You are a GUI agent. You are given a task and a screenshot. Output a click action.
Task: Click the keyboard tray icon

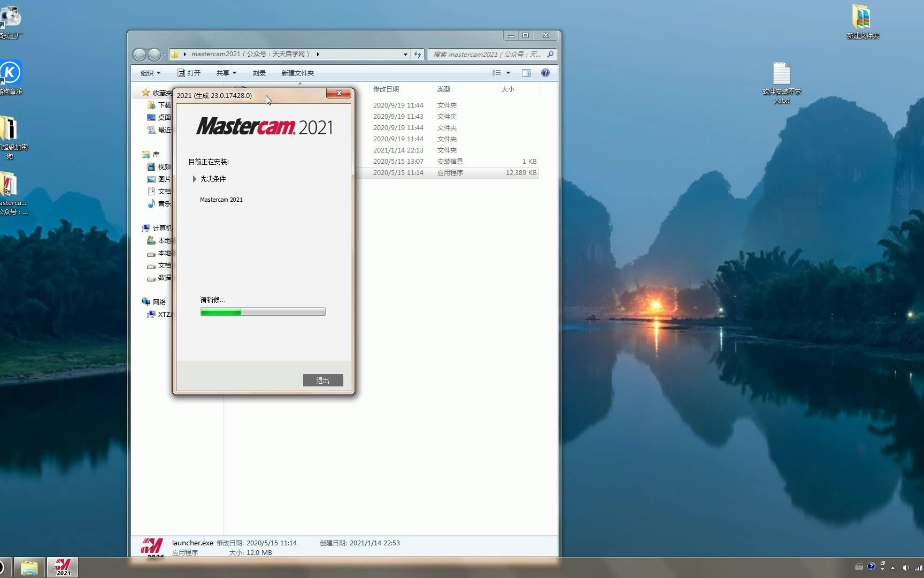859,567
